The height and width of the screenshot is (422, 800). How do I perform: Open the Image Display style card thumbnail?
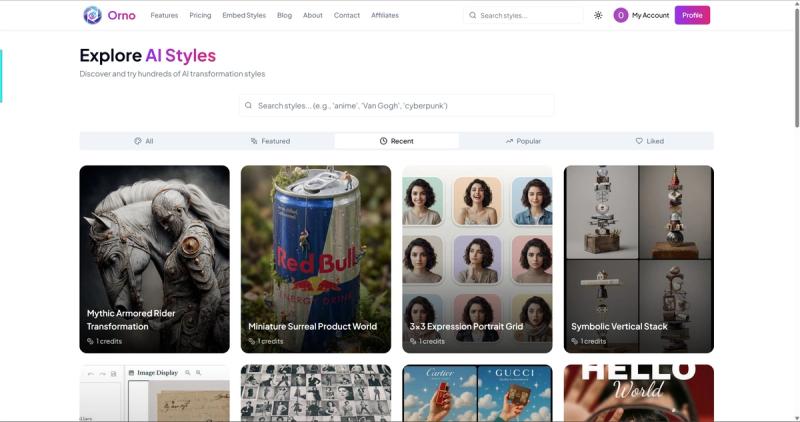pos(155,393)
